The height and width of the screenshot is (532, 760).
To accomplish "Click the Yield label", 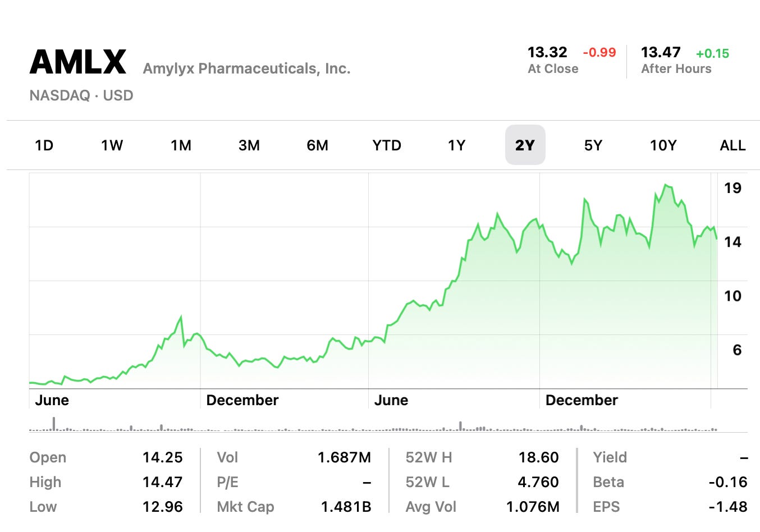I will click(610, 457).
